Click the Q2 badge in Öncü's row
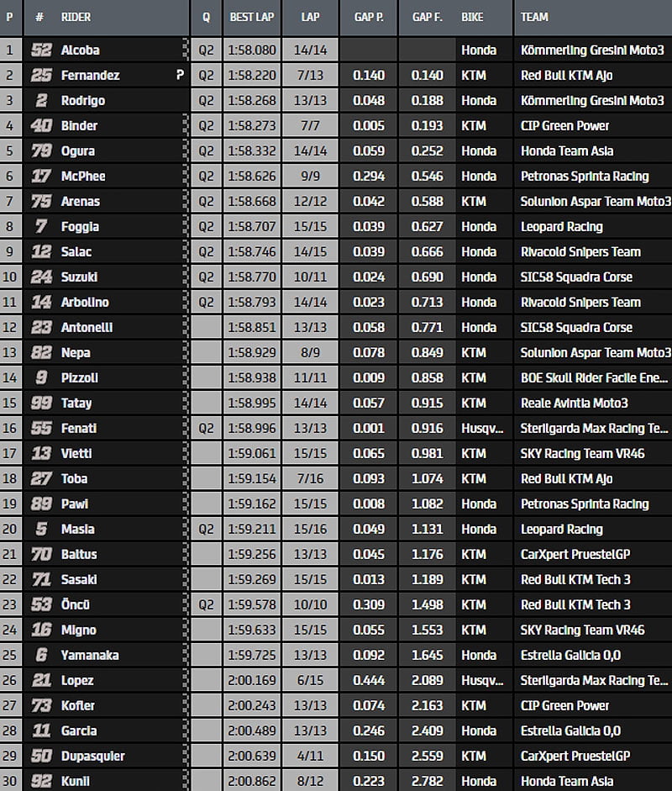This screenshot has height=791, width=672. click(x=206, y=605)
